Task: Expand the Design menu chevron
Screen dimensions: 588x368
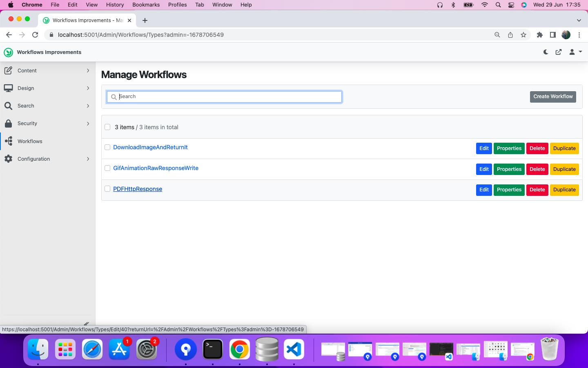Action: click(x=88, y=88)
